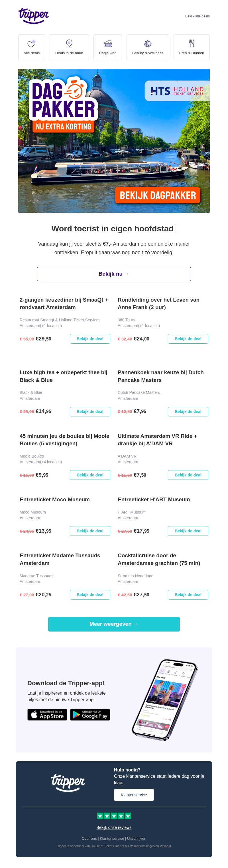Image resolution: width=228 pixels, height=868 pixels.
Task: Open the Bekijk onze reviews link
Action: pos(114,827)
